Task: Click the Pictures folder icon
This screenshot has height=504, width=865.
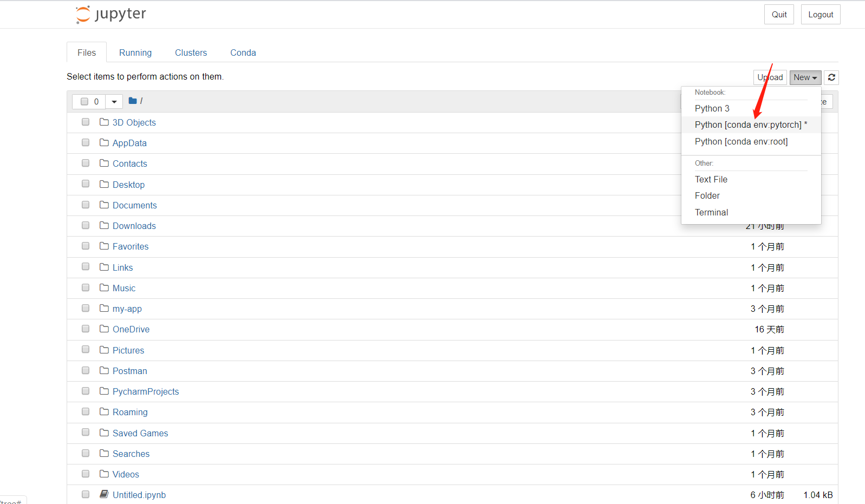Action: [105, 350]
